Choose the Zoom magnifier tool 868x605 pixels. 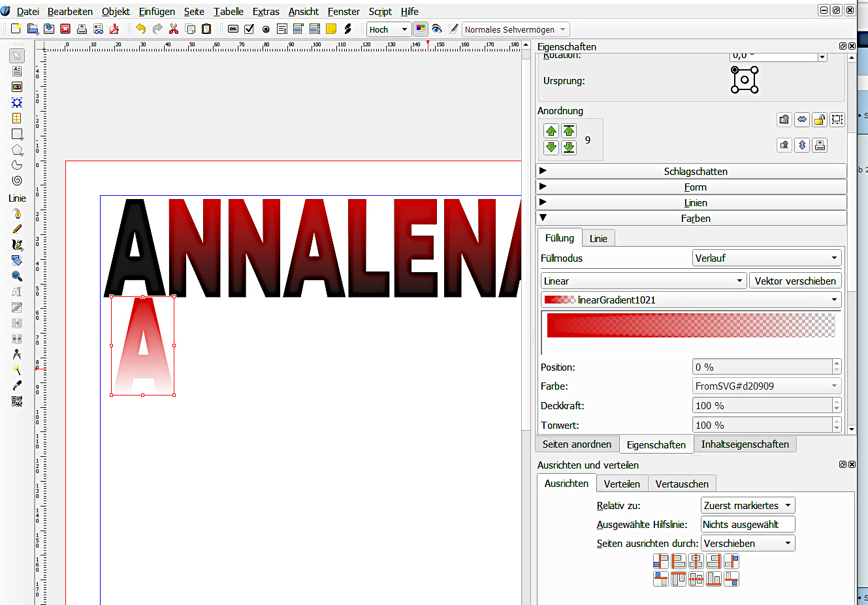(17, 276)
